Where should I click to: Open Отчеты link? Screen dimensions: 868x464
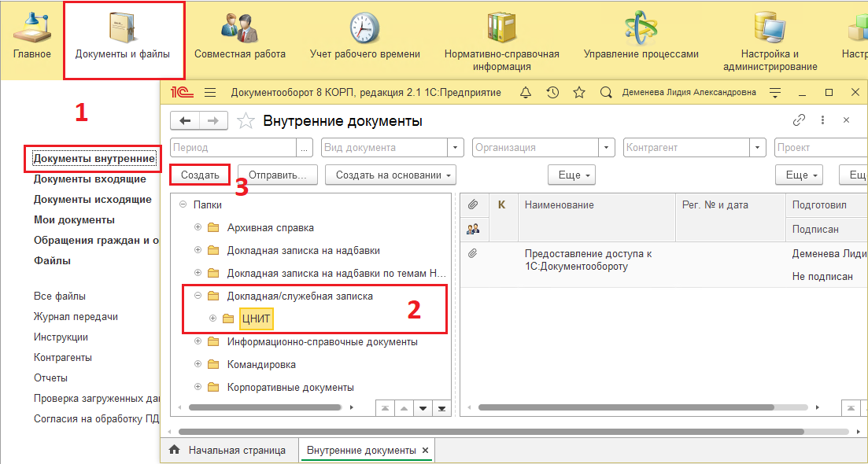(x=50, y=378)
